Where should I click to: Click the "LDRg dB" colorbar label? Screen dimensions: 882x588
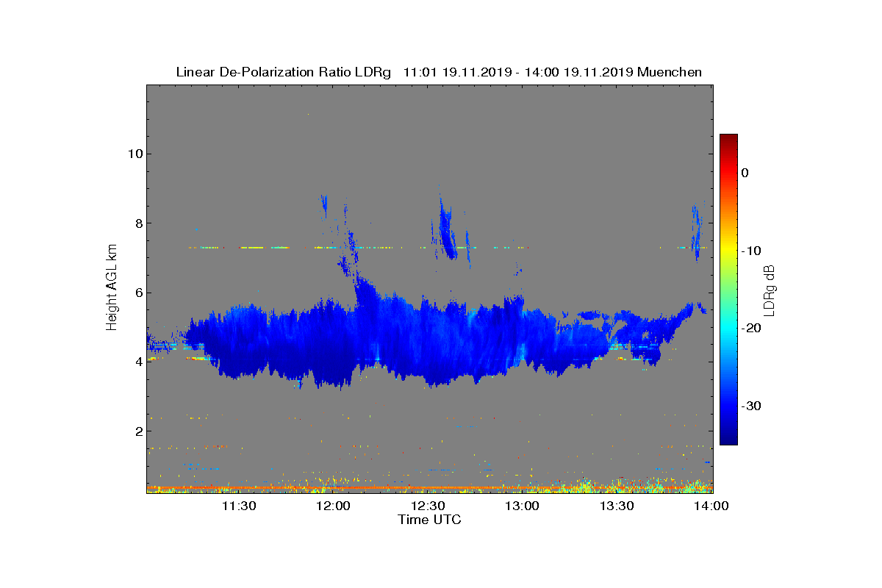tap(769, 290)
